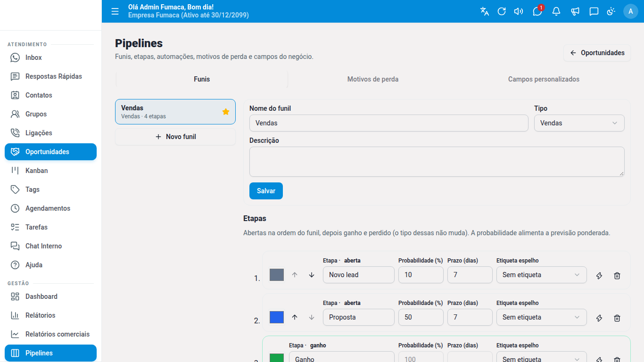Move Proposta stage down arrow
Image resolution: width=644 pixels, height=362 pixels.
point(312,317)
